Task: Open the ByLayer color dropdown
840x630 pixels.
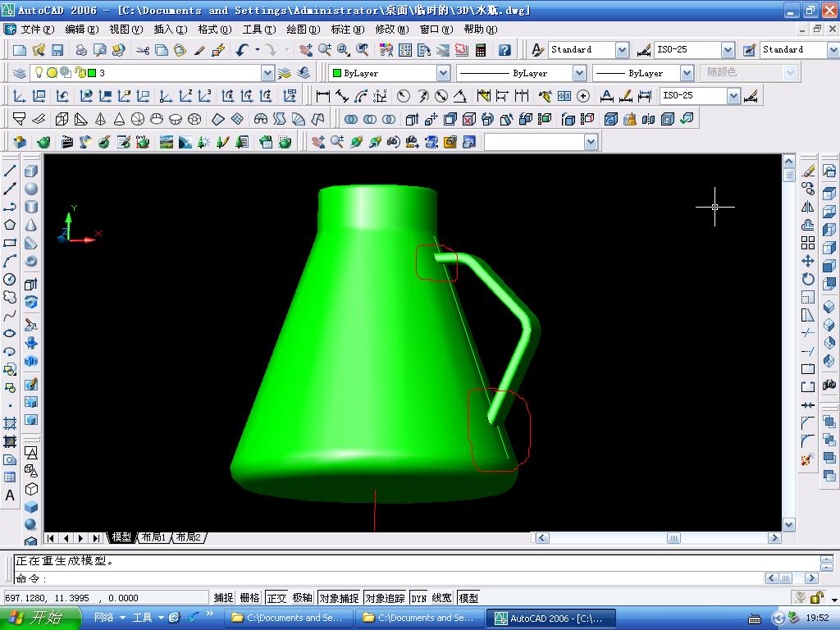Action: pos(443,73)
